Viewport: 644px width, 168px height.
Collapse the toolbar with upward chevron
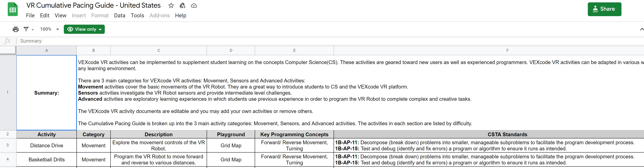pos(641,29)
